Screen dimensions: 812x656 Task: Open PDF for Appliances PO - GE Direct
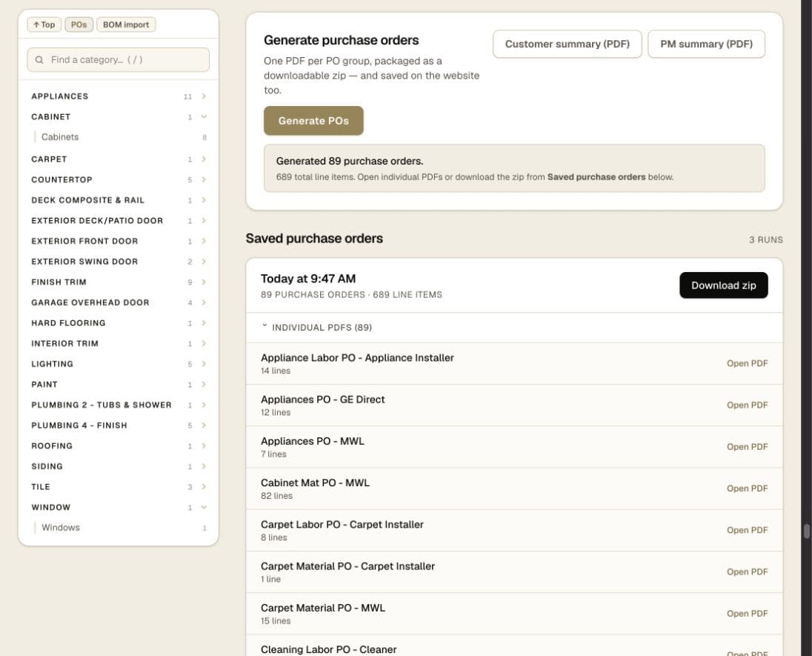point(747,405)
